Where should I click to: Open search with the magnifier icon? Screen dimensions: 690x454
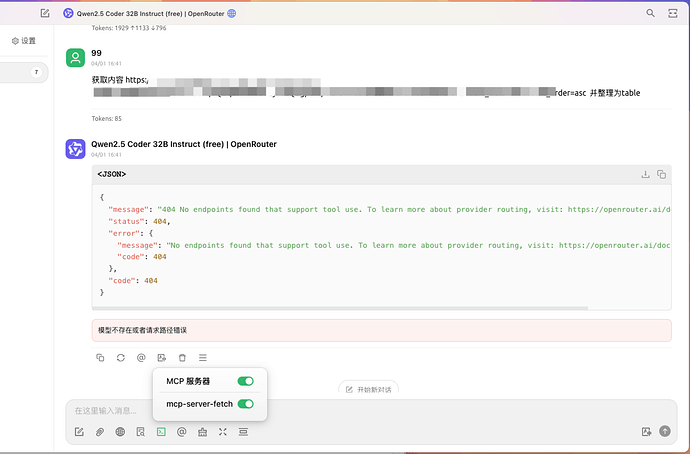(650, 13)
